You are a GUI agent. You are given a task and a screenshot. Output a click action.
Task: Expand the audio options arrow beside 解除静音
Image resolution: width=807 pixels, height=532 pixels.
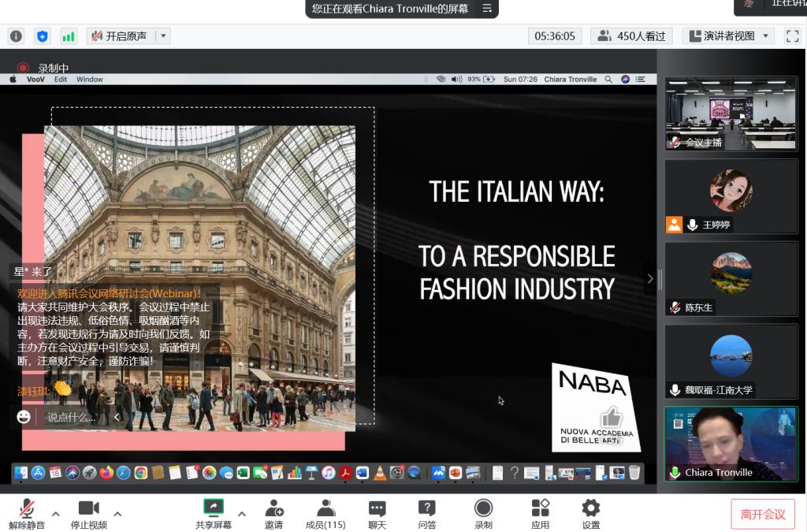click(56, 514)
